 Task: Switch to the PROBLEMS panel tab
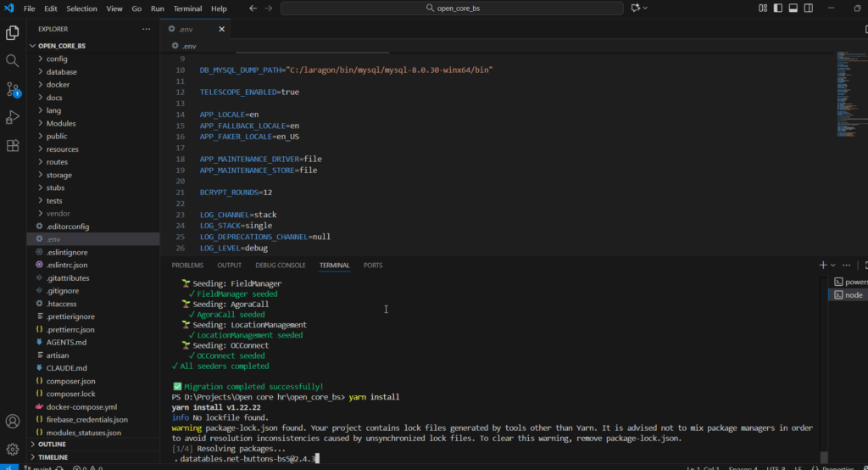tap(187, 266)
